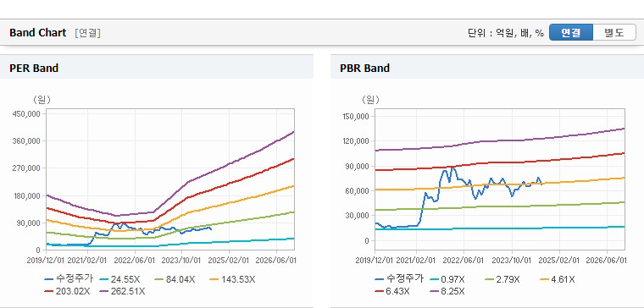The height and width of the screenshot is (308, 644).
Task: Toggle the 8.25X legend item
Action: (x=447, y=291)
